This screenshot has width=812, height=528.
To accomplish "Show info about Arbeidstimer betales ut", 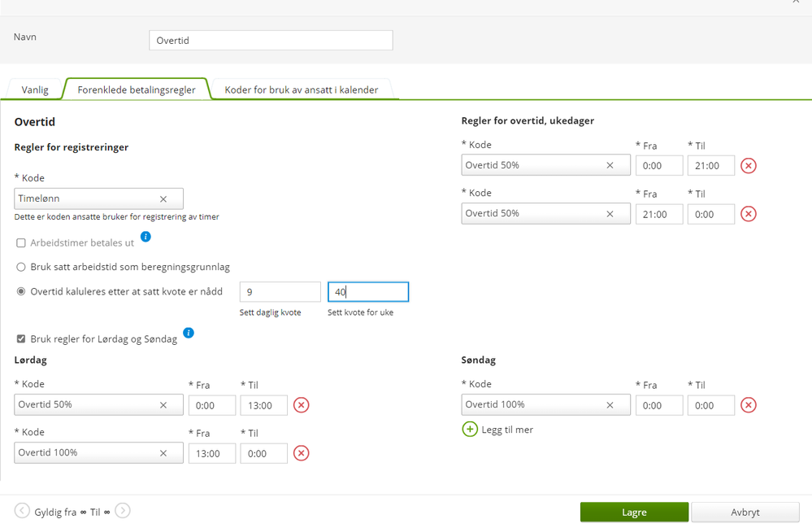I will click(x=146, y=237).
